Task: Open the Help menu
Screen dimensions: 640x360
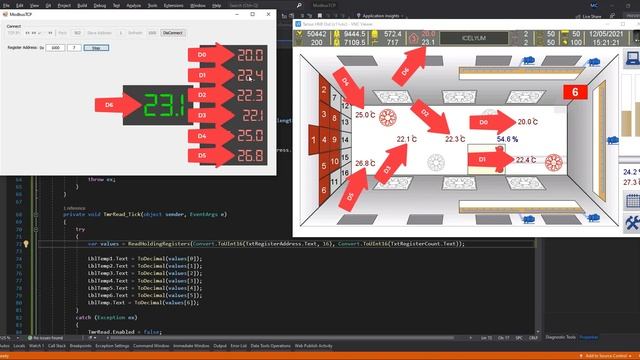Action: [216, 5]
